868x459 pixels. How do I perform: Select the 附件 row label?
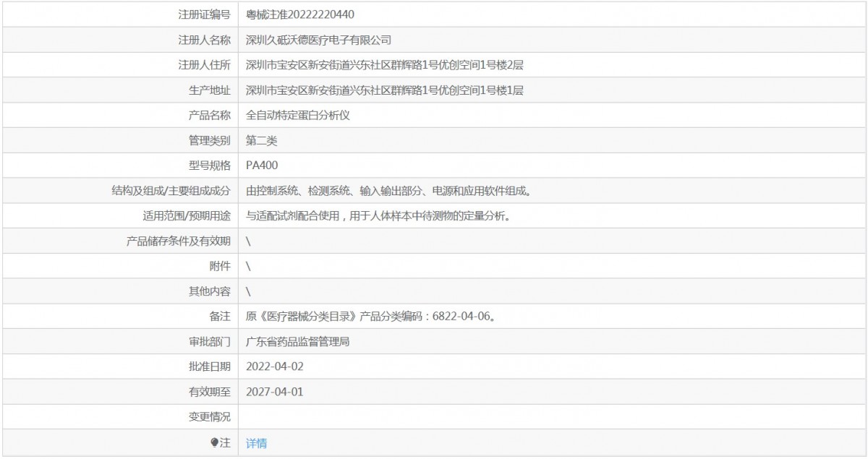220,266
